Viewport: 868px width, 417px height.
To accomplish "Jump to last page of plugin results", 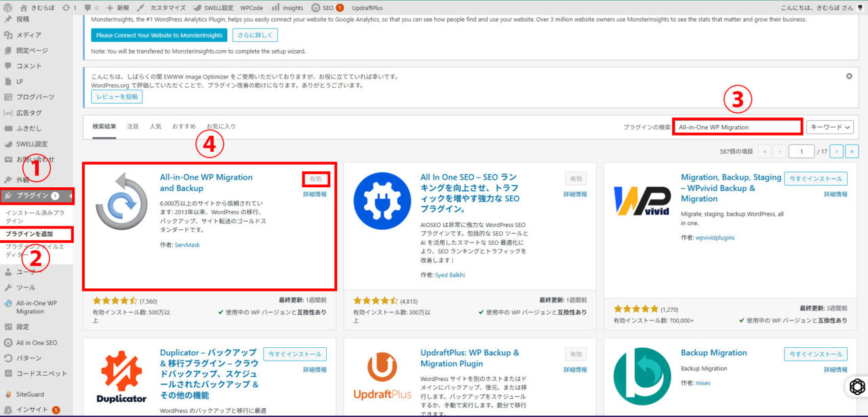I will (x=852, y=152).
